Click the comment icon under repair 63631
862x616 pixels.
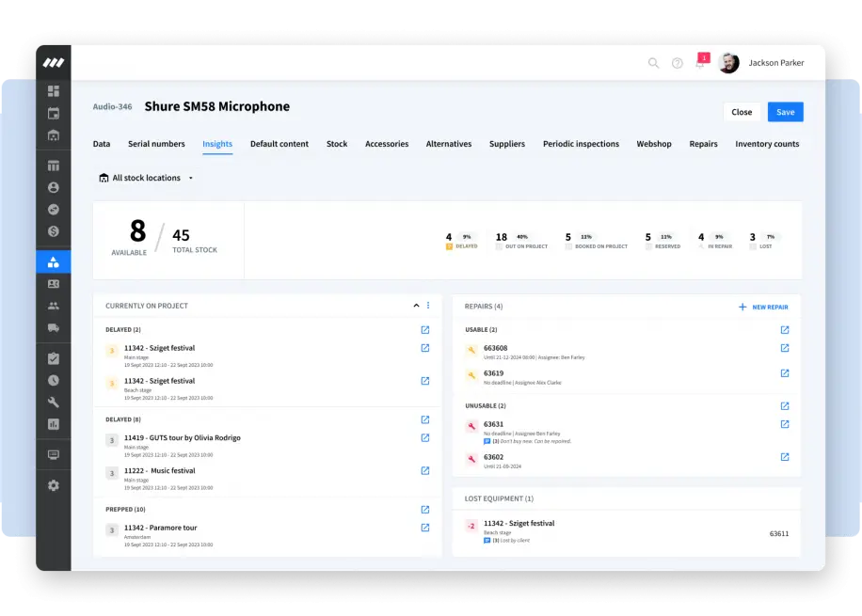pyautogui.click(x=487, y=441)
